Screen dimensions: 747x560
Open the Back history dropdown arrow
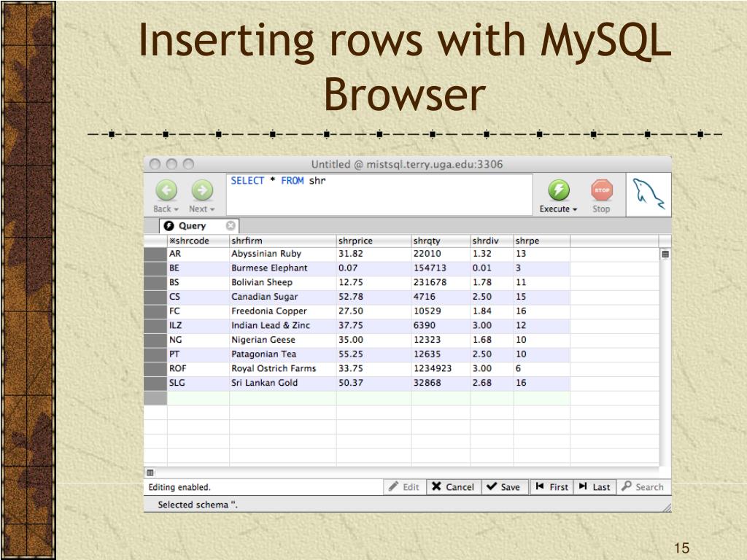[177, 209]
